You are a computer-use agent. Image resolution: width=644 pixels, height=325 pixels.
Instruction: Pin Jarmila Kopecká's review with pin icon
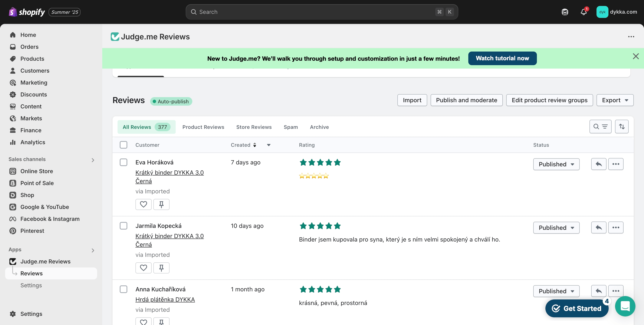tap(161, 268)
